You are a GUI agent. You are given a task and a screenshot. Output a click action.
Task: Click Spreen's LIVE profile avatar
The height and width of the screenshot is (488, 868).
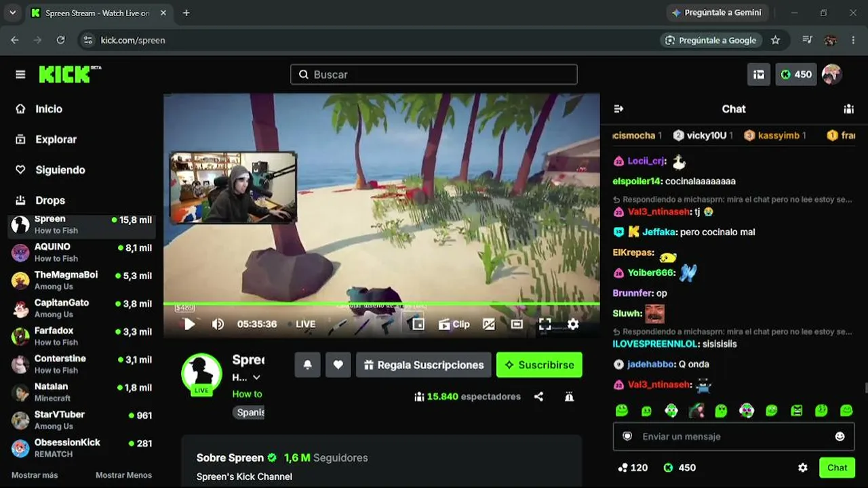click(201, 373)
